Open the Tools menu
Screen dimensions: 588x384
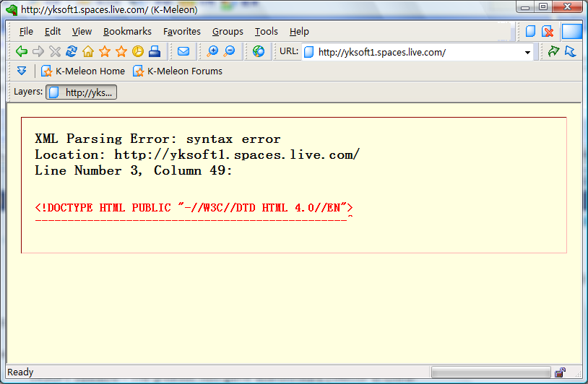coord(266,31)
